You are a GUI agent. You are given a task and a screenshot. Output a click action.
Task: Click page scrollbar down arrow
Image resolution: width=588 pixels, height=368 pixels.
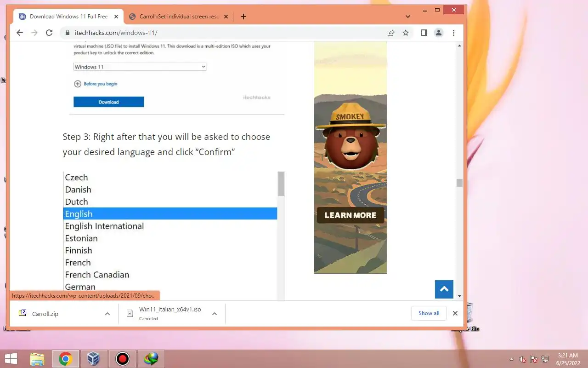click(459, 297)
